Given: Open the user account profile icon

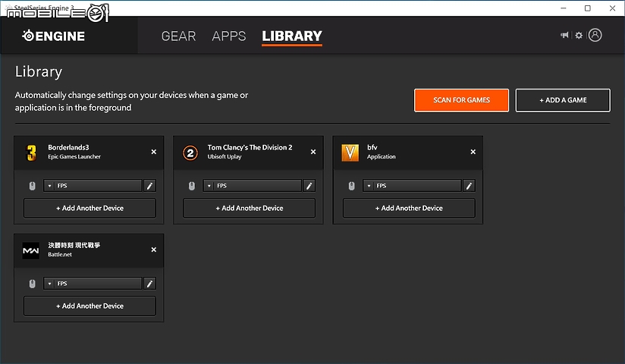Looking at the screenshot, I should pyautogui.click(x=595, y=35).
